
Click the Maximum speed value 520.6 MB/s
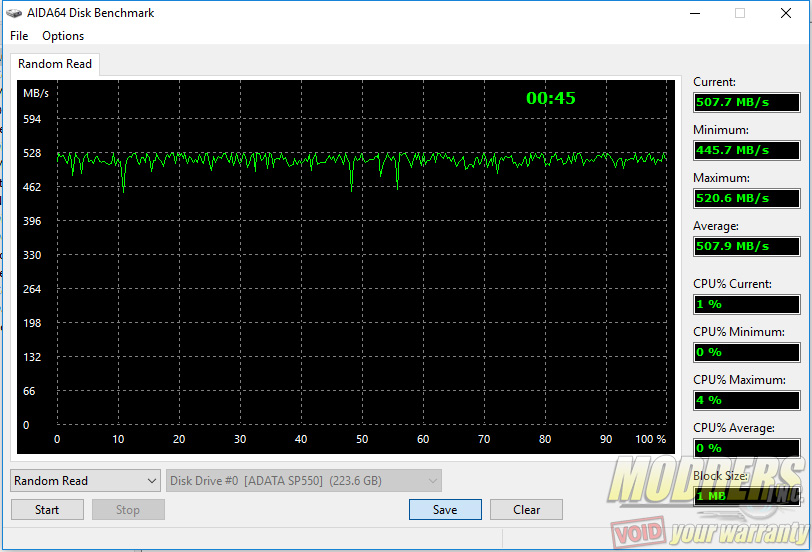coord(746,198)
